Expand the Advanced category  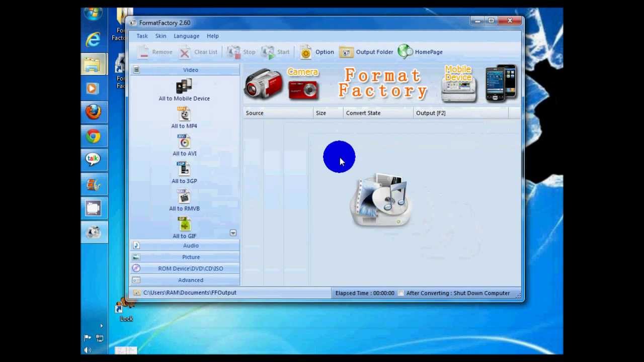pos(185,280)
